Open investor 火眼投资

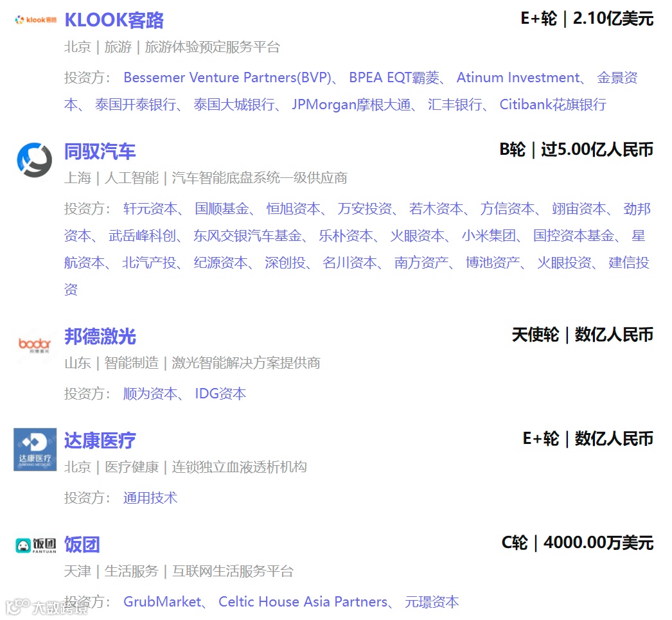565,263
